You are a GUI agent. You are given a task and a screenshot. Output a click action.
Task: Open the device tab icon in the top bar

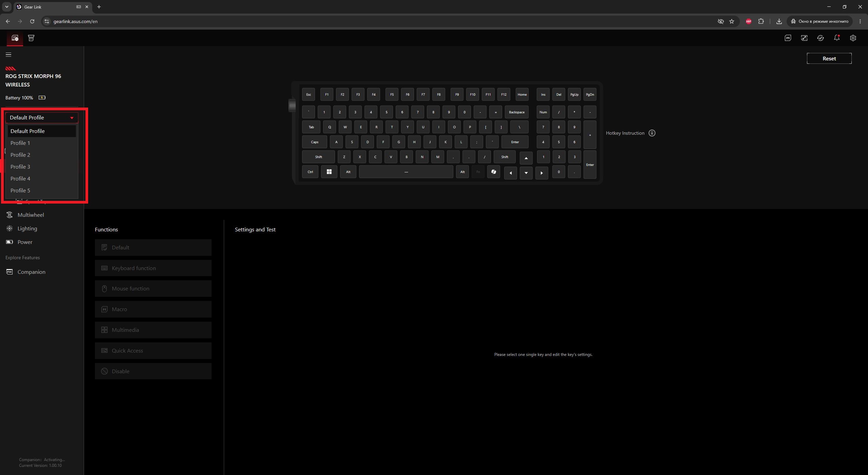[15, 38]
